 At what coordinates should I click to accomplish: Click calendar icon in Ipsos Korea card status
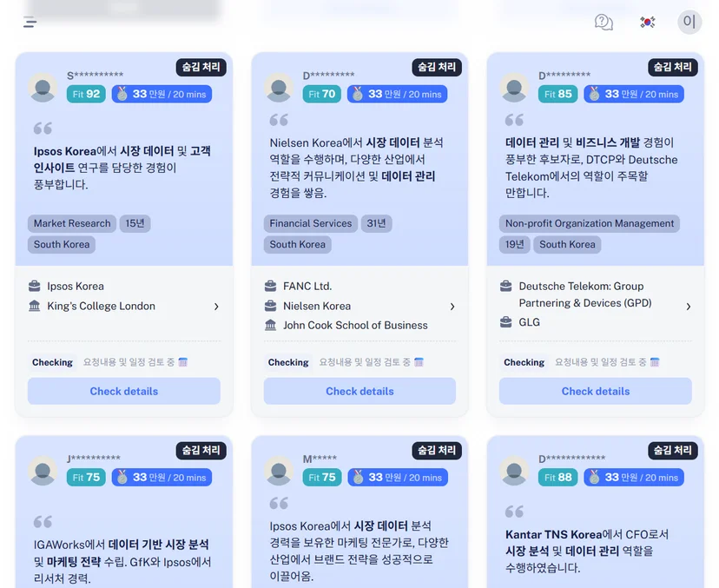point(183,362)
